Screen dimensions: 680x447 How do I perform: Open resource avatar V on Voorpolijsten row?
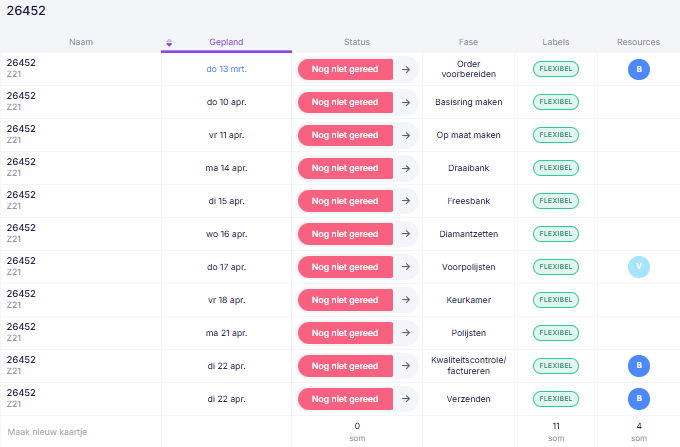tap(639, 267)
